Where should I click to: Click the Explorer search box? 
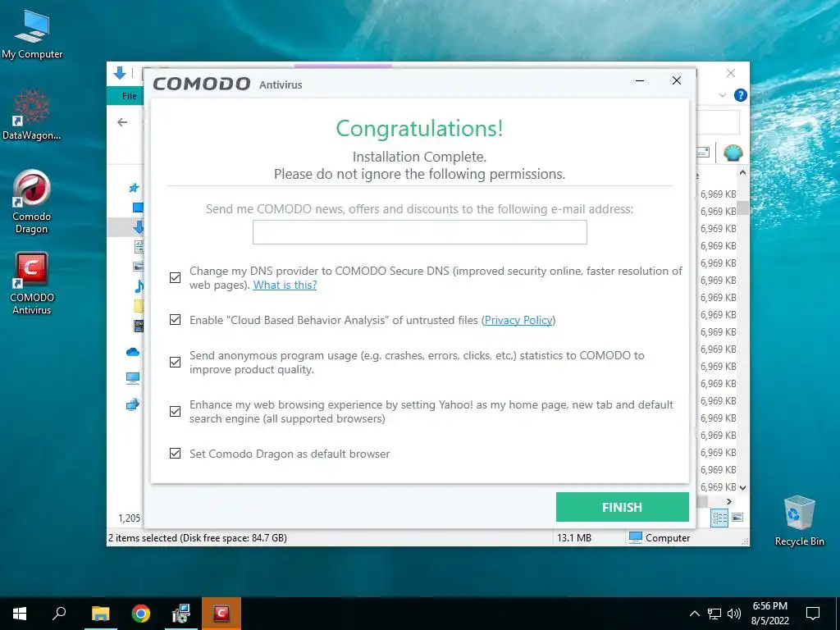click(x=718, y=123)
